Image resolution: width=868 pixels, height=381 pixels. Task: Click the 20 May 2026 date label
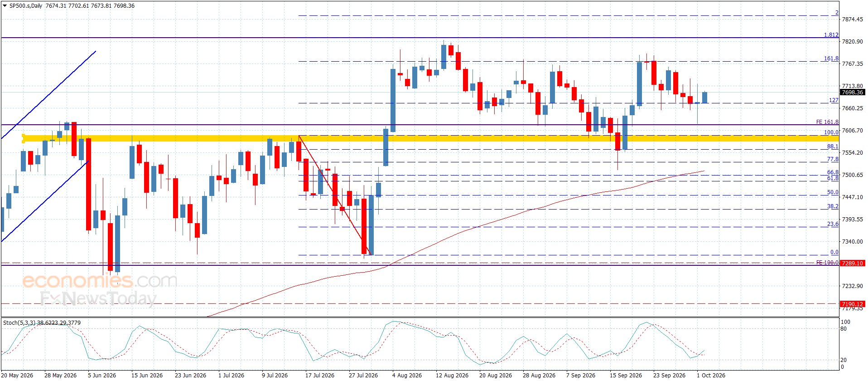tap(17, 375)
